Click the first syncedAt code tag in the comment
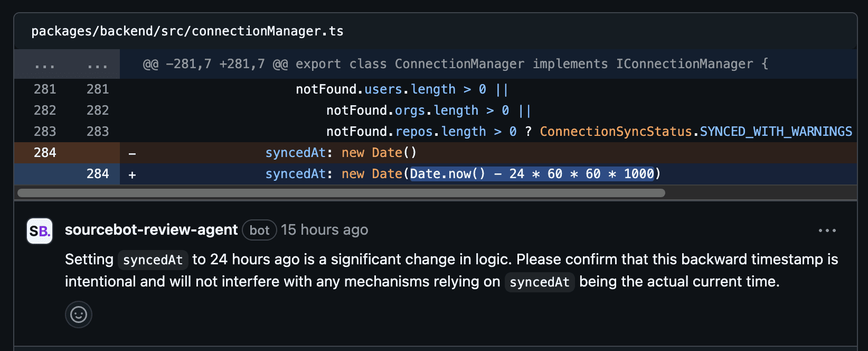The image size is (868, 351). point(153,260)
